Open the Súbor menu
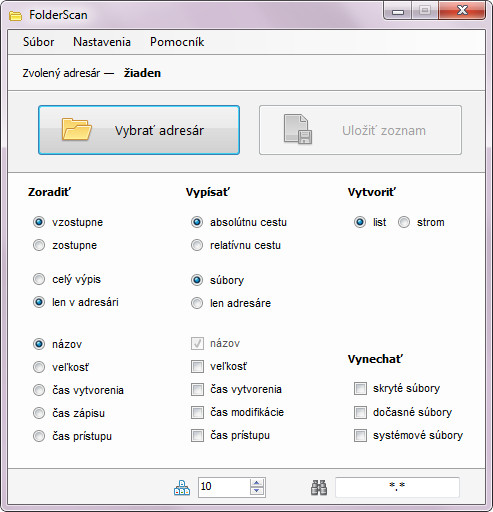 38,42
